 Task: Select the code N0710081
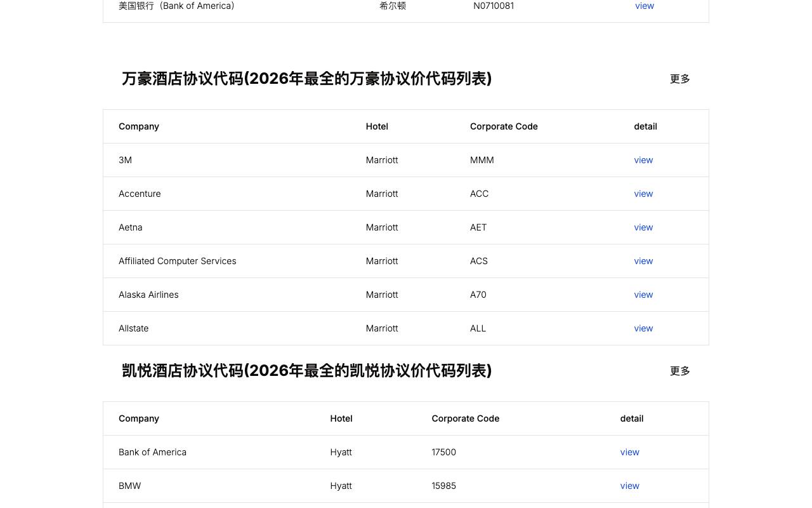click(494, 6)
